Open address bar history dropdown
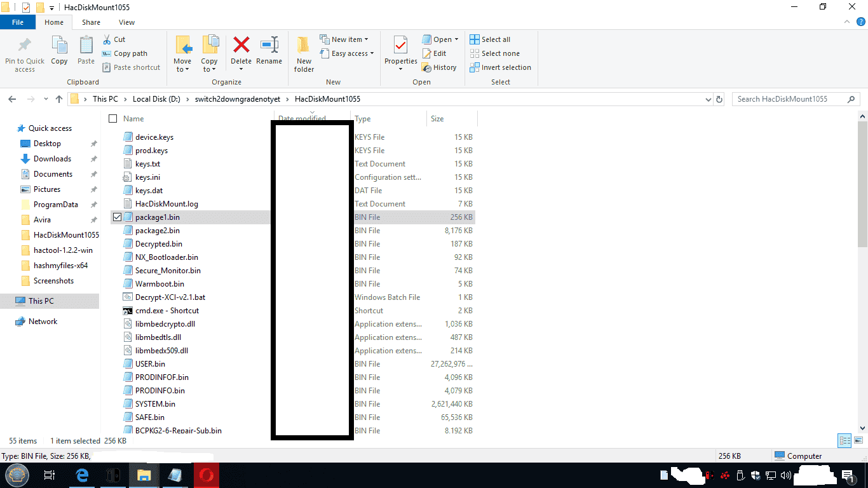 pos(709,99)
